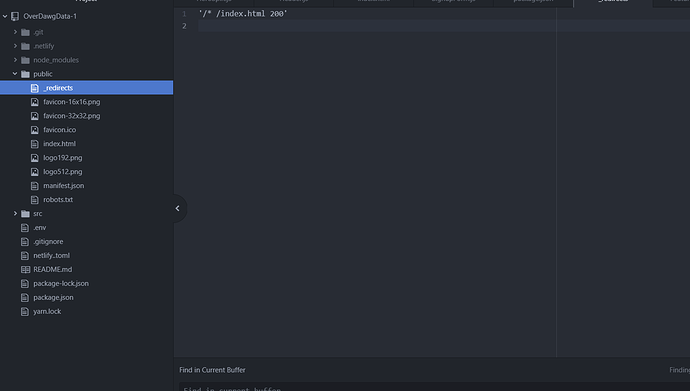Click the _redirects file icon
The image size is (690, 391).
(x=35, y=88)
